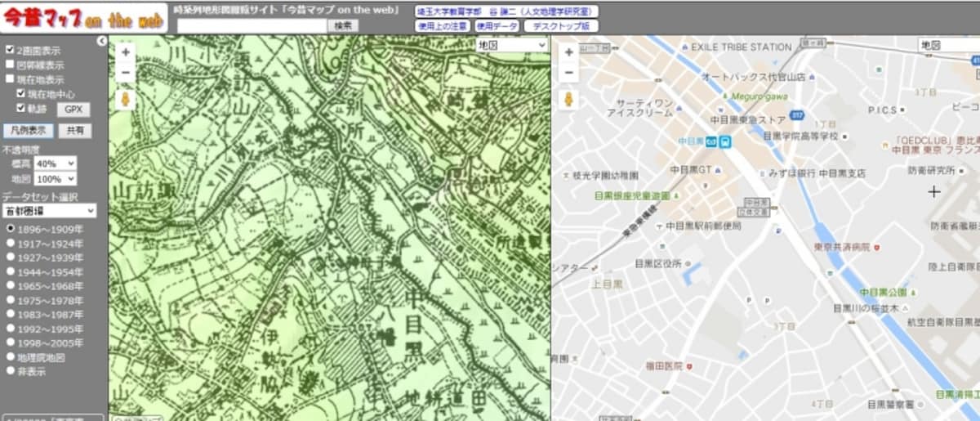Select the 1983〜1987年 period
The image size is (980, 421).
tap(11, 314)
